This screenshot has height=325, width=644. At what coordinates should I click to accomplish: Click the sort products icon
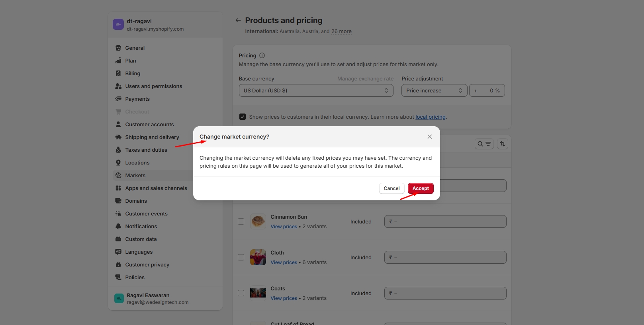(x=502, y=144)
